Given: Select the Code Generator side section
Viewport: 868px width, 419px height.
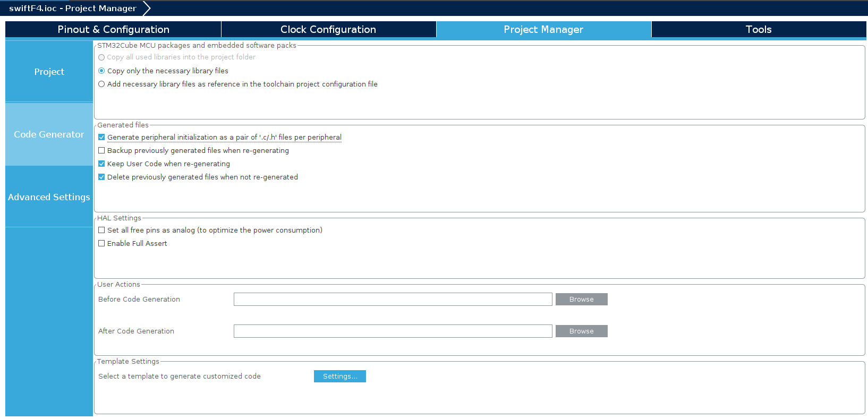Looking at the screenshot, I should click(49, 134).
